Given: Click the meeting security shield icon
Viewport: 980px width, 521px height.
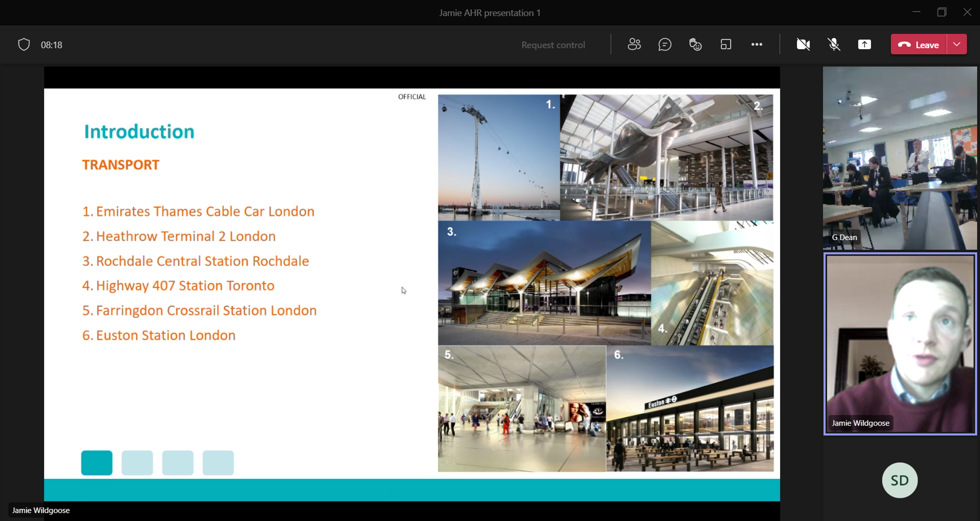Looking at the screenshot, I should (x=24, y=44).
